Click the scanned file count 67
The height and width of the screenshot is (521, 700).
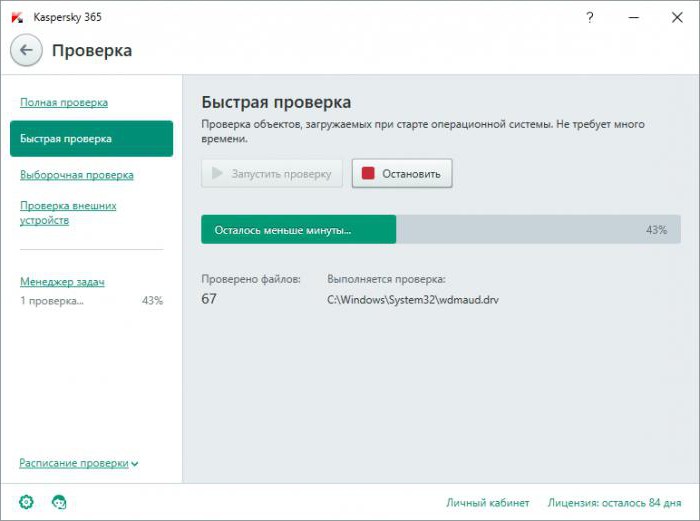pyautogui.click(x=209, y=299)
